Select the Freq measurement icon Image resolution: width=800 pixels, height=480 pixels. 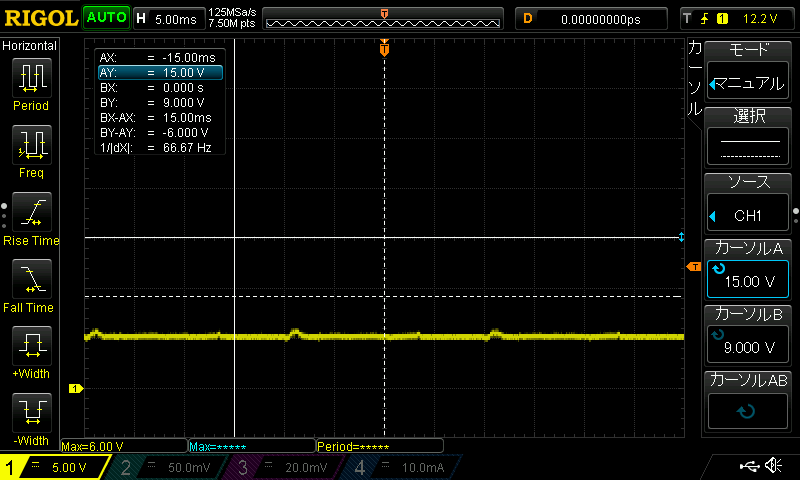(30, 150)
